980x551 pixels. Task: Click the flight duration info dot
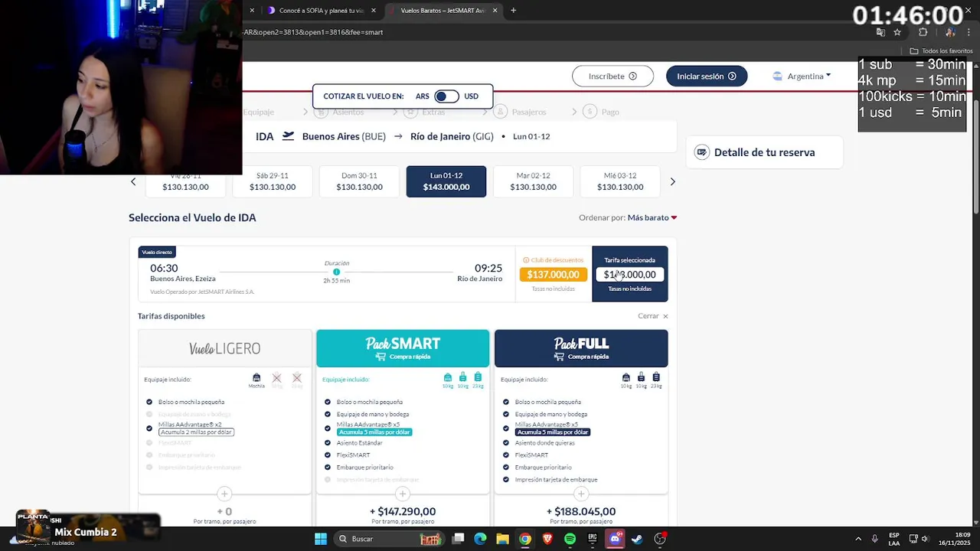pos(336,272)
